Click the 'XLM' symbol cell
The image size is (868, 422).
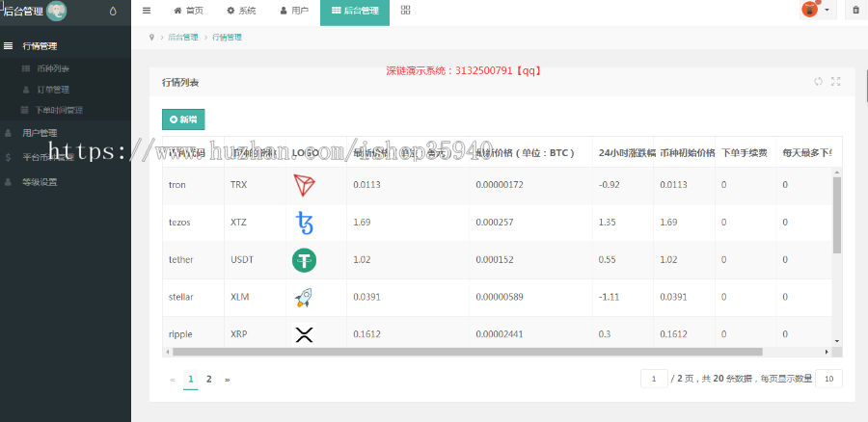click(x=256, y=297)
